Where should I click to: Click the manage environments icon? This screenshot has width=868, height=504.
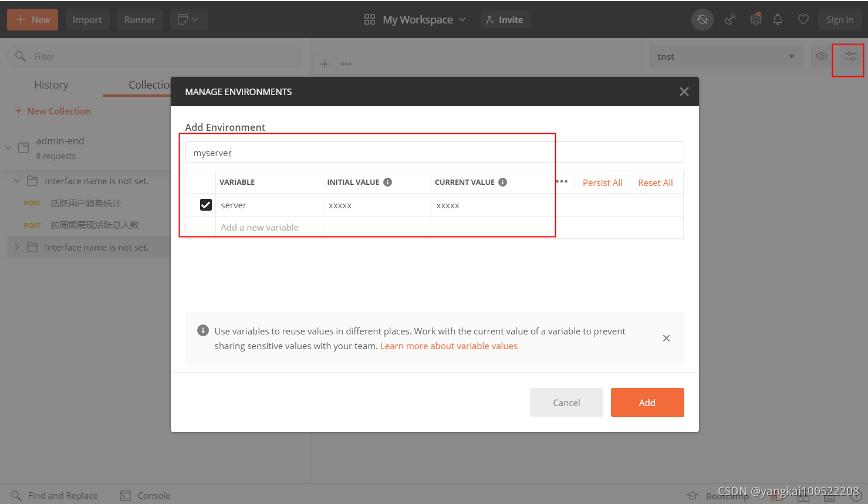click(x=850, y=57)
